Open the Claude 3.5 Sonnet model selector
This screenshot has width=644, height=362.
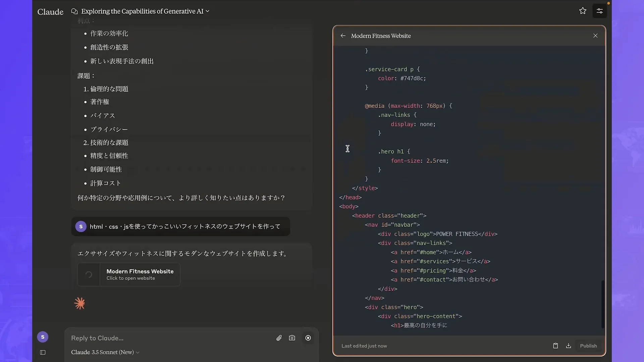pos(104,352)
